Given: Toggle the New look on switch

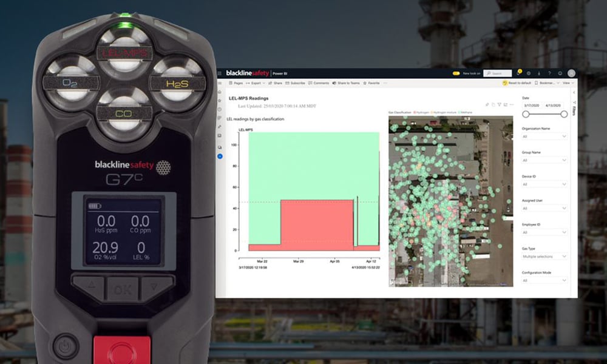Looking at the screenshot, I should (x=456, y=73).
